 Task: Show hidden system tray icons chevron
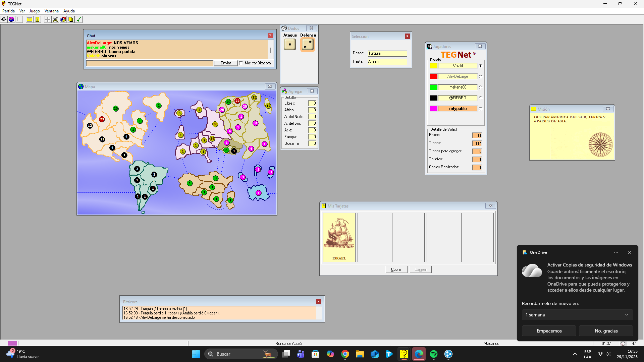[x=575, y=354]
